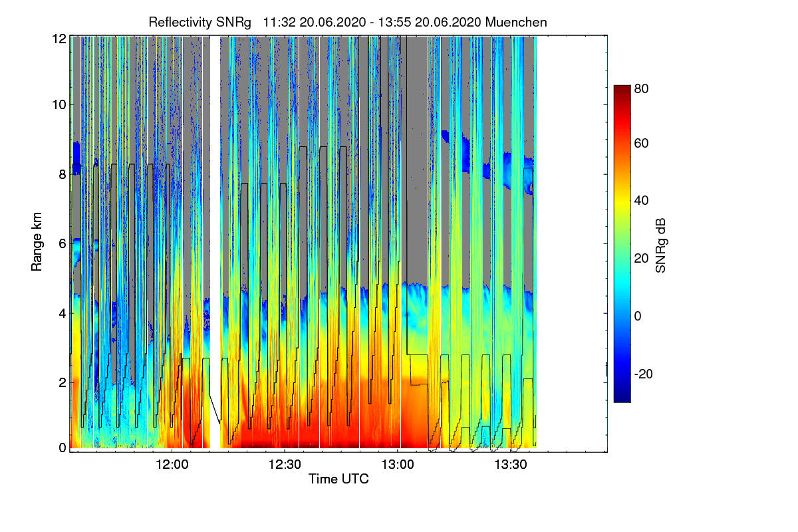Image resolution: width=798 pixels, height=532 pixels.
Task: Click the "Muenchen" location label in title
Action: point(516,22)
